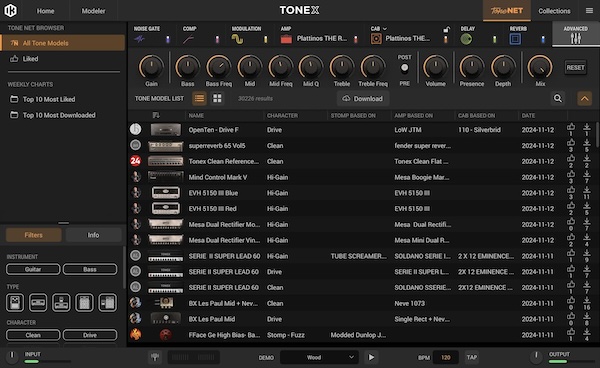
Task: Open the tone model search magnifier
Action: tap(558, 98)
